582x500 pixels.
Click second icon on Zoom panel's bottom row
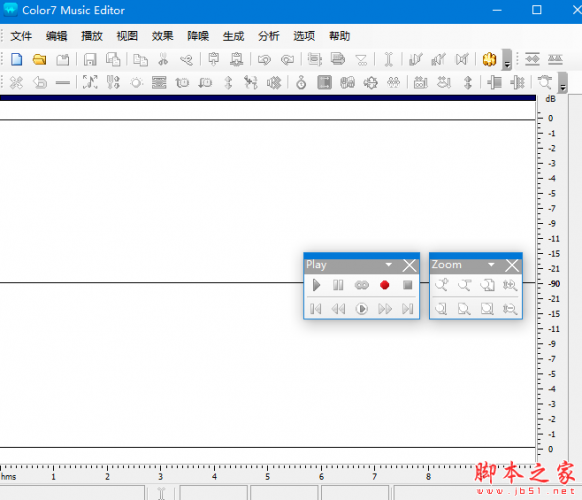(464, 309)
